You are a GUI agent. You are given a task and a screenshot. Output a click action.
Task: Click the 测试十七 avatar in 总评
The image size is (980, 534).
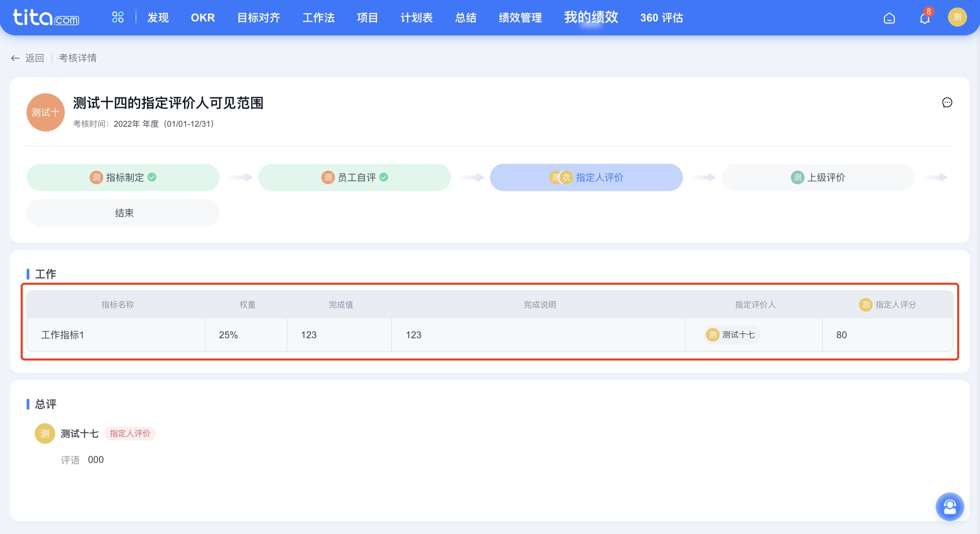click(45, 434)
